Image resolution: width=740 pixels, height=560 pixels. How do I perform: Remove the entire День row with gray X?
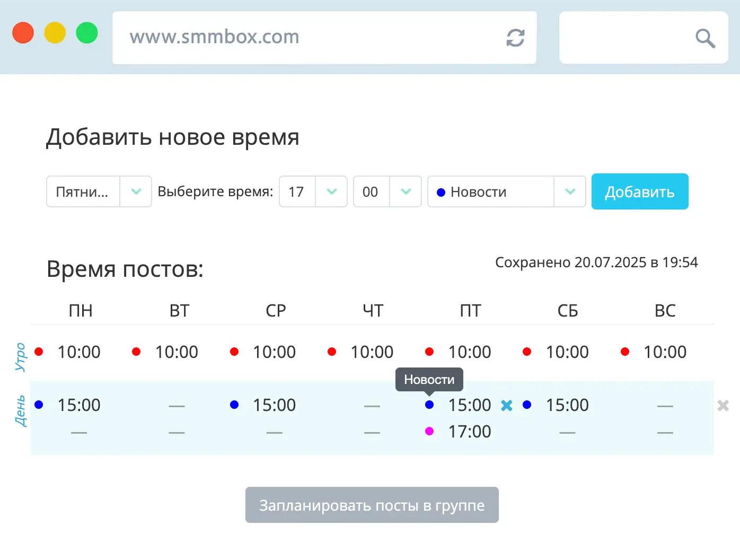(723, 405)
